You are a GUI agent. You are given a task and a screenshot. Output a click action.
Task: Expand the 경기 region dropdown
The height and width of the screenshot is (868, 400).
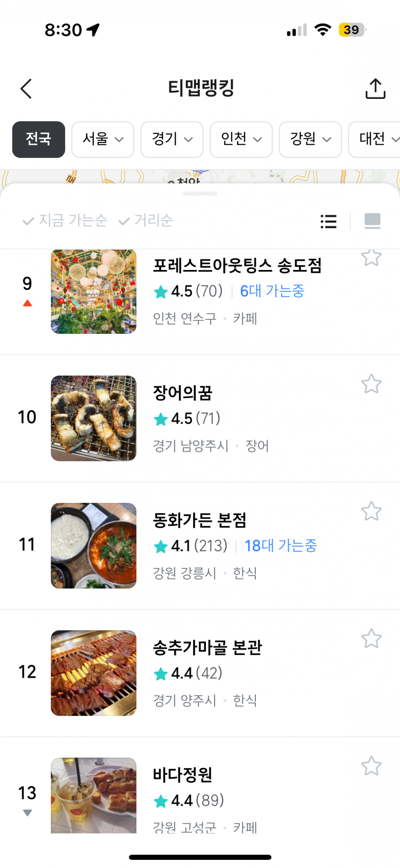(x=172, y=139)
